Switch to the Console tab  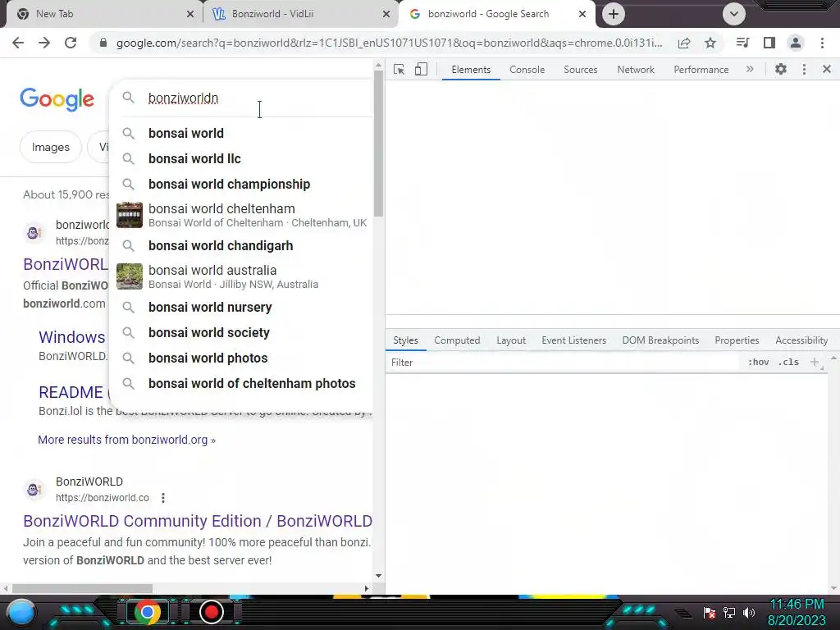coord(527,70)
